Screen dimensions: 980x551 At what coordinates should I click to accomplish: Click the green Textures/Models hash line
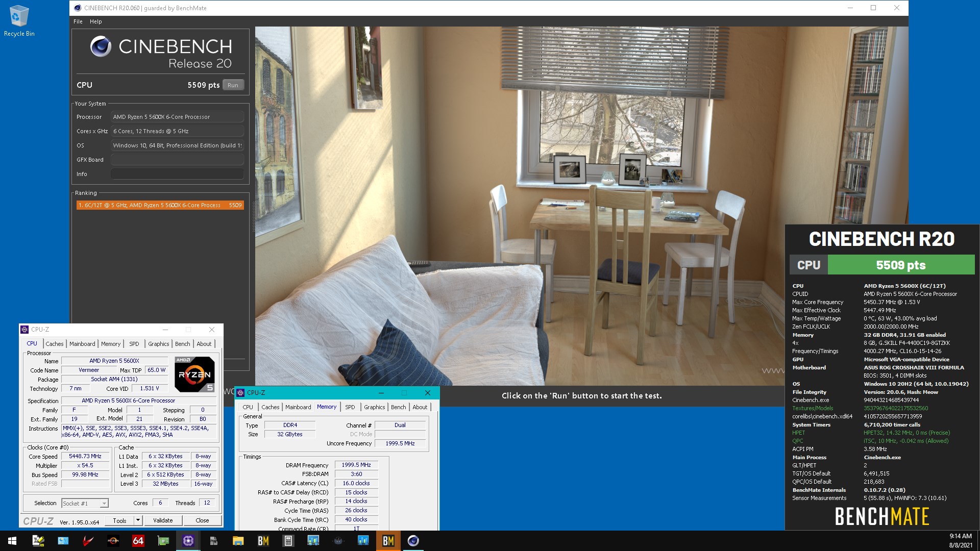coord(860,409)
